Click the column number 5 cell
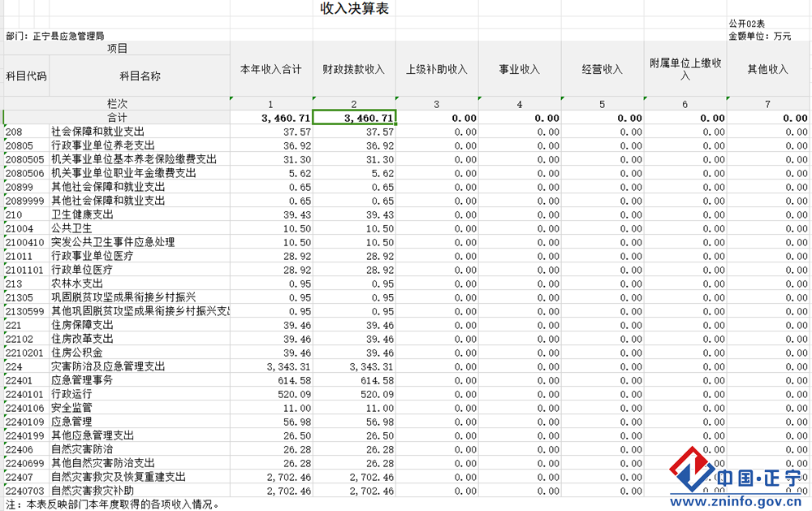The height and width of the screenshot is (511, 812). point(603,104)
